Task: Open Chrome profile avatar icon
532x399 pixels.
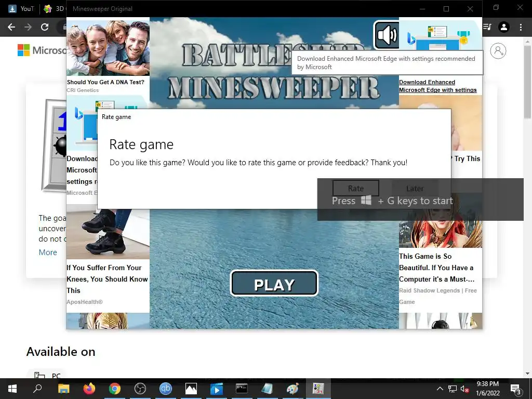Action: (504, 27)
